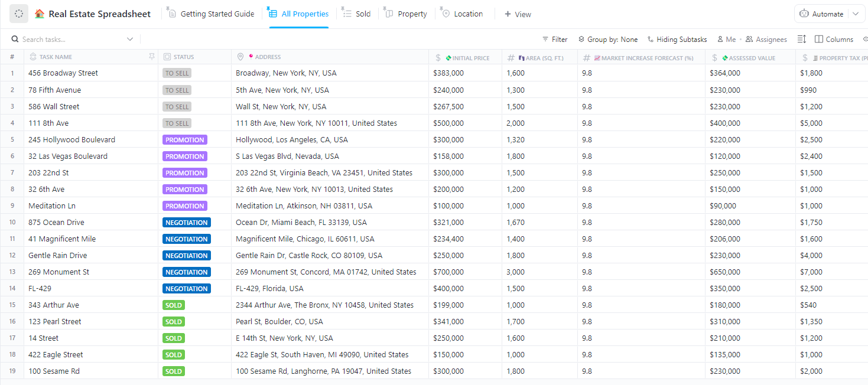Toggle the Me filter
Image resolution: width=868 pixels, height=385 pixels.
point(726,40)
